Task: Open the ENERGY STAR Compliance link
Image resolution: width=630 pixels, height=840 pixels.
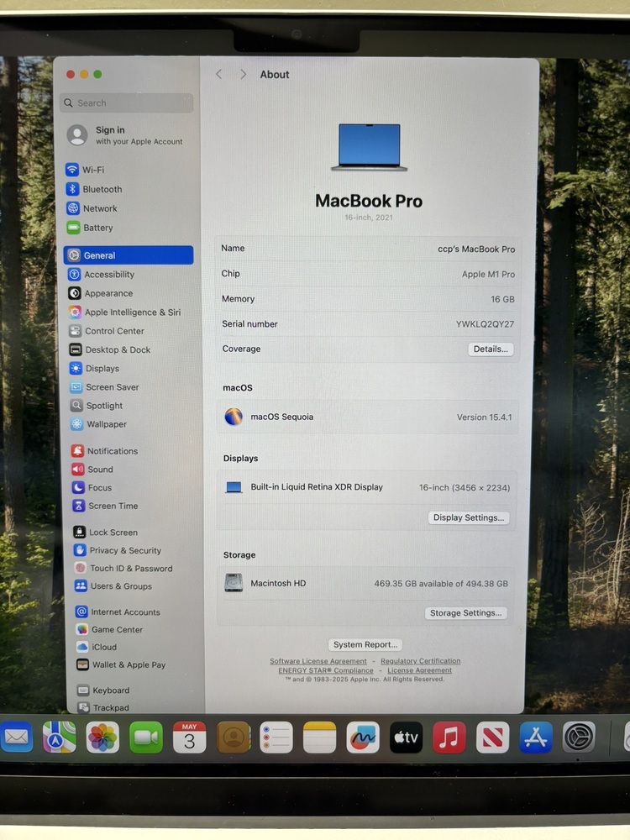Action: coord(326,670)
